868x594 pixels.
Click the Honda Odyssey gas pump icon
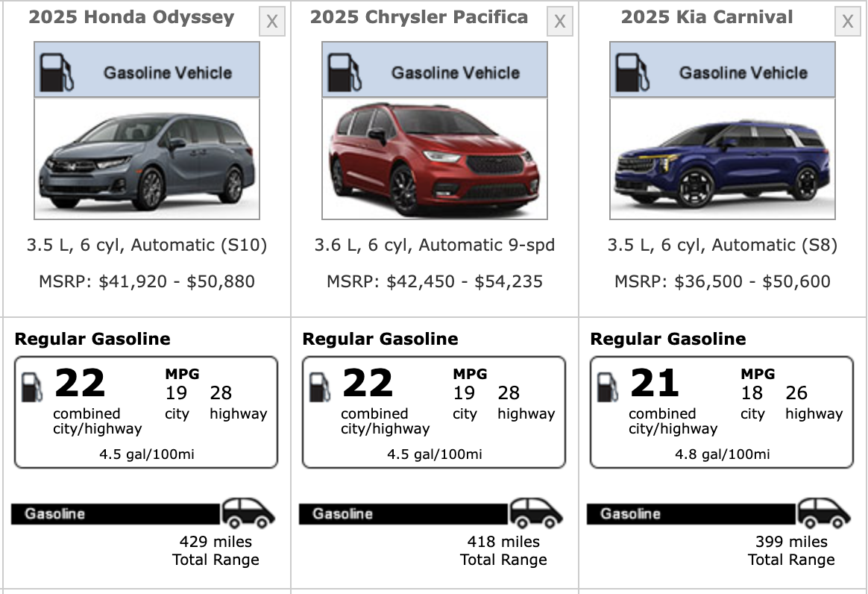[x=57, y=72]
